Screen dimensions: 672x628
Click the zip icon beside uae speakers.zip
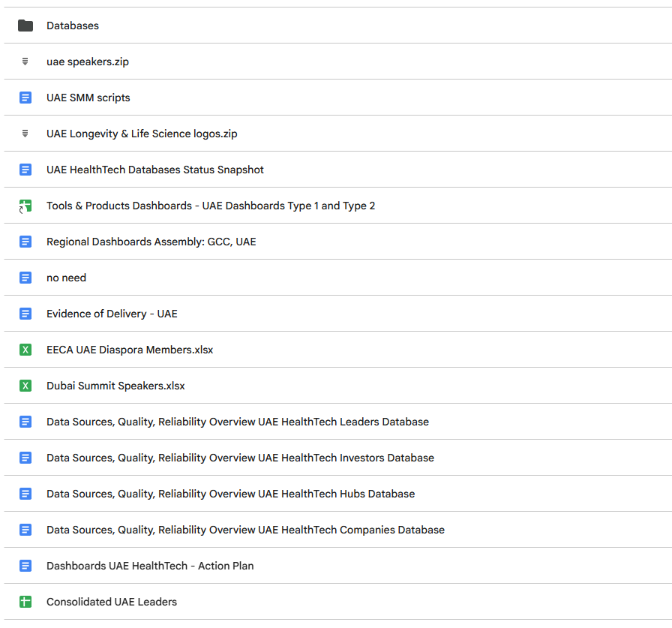(x=25, y=62)
